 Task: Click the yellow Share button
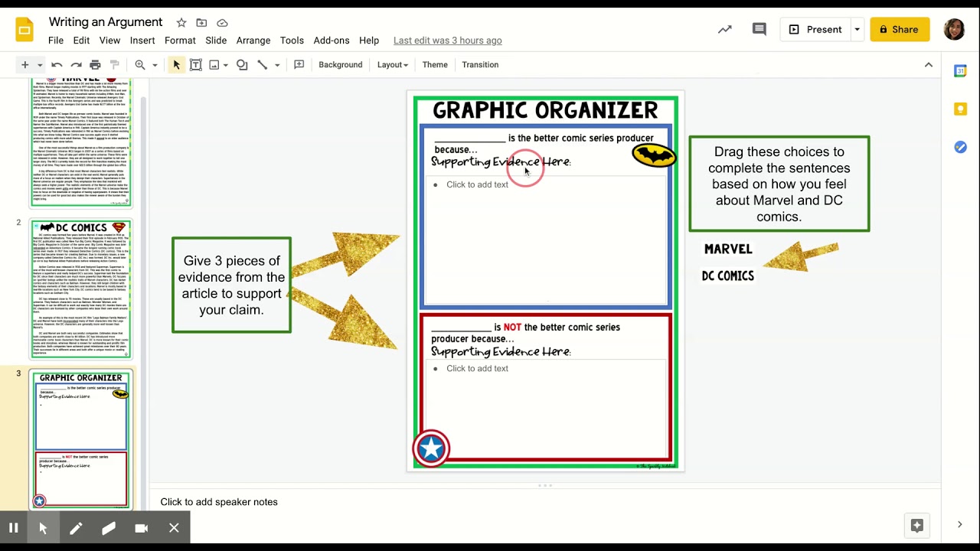click(900, 30)
